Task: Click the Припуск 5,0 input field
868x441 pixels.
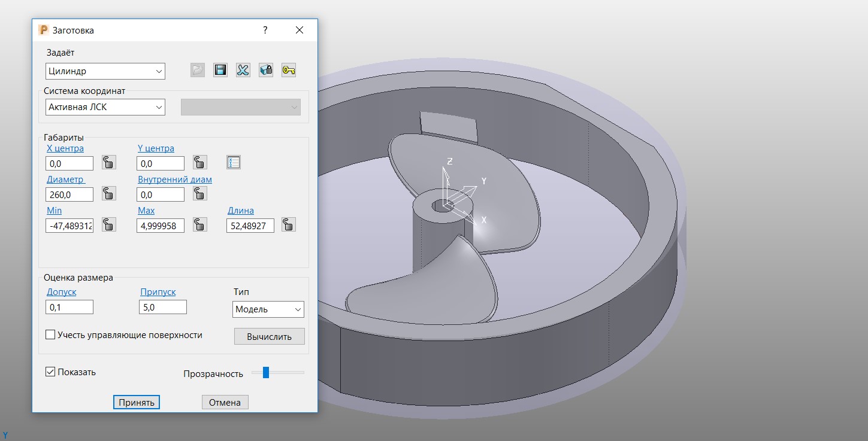Action: 163,307
